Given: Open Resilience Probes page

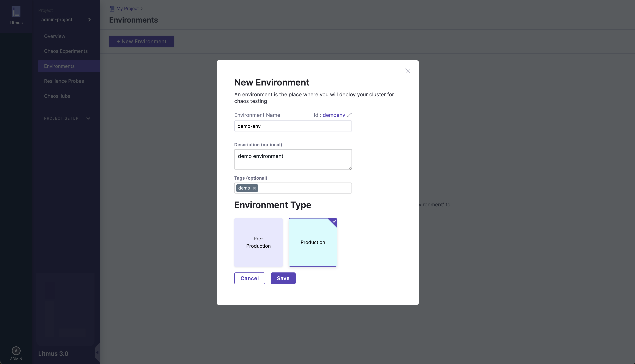Looking at the screenshot, I should click(64, 81).
